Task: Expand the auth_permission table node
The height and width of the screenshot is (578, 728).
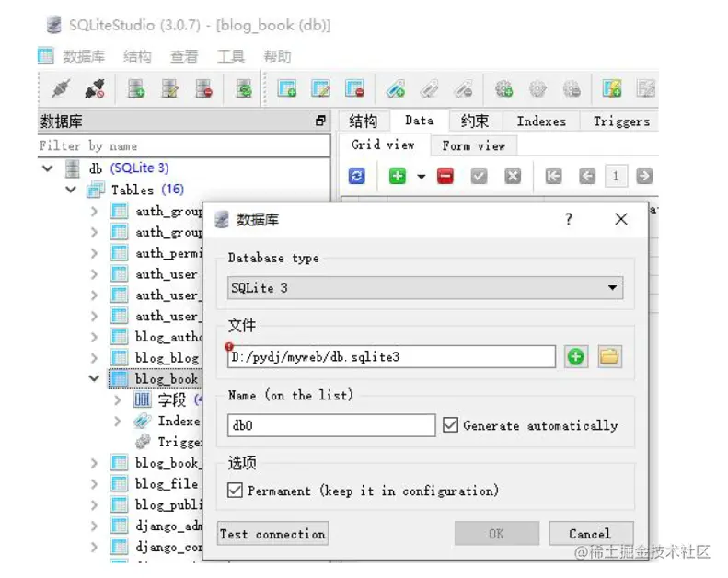Action: point(94,253)
